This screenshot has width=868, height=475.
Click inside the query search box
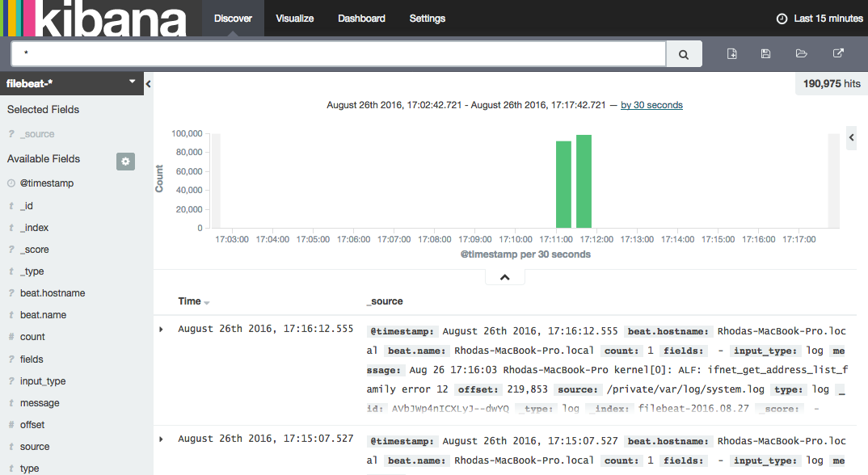coord(338,54)
